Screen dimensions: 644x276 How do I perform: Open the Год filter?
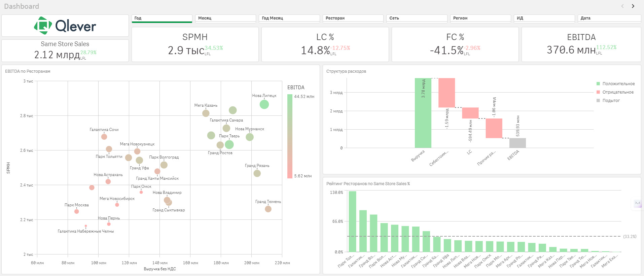(162, 19)
